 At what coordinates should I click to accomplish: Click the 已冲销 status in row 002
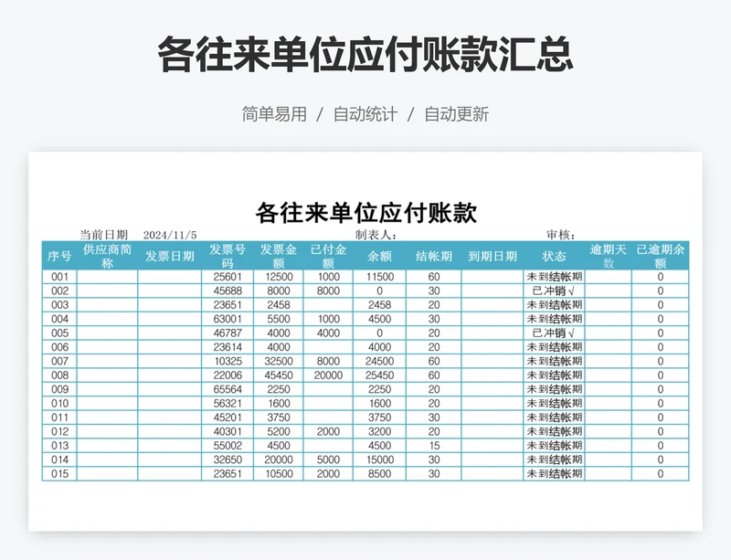pos(554,291)
